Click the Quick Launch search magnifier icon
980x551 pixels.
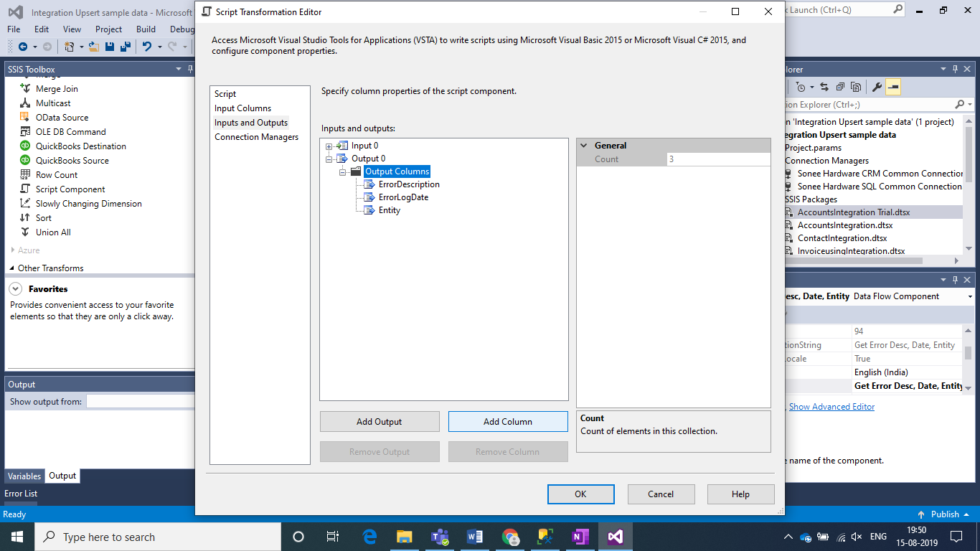click(x=898, y=10)
